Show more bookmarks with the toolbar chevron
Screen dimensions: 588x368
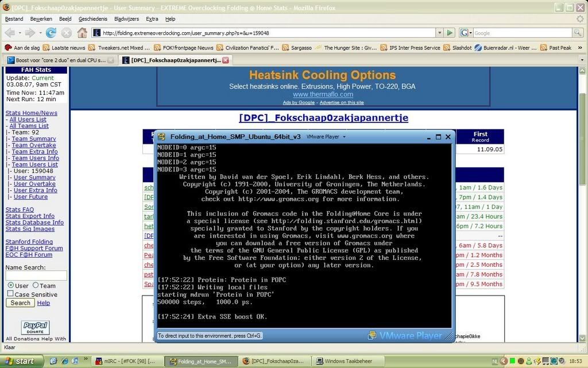581,48
